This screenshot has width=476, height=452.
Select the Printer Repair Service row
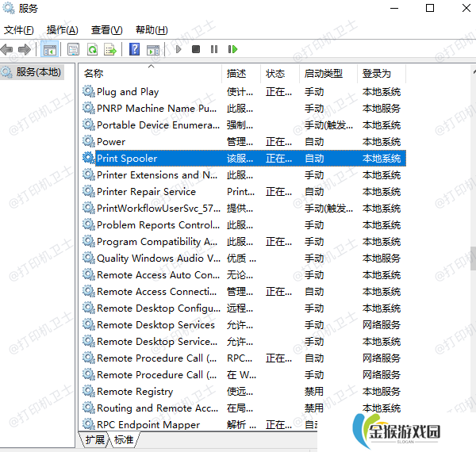pos(244,191)
